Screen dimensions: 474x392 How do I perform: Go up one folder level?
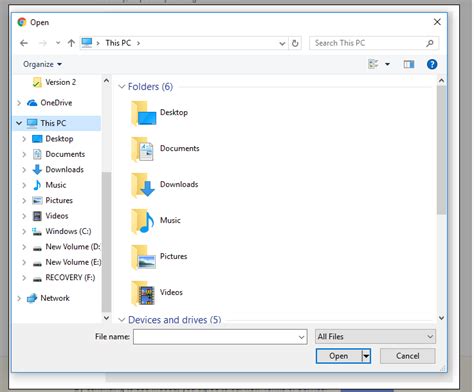coord(71,43)
